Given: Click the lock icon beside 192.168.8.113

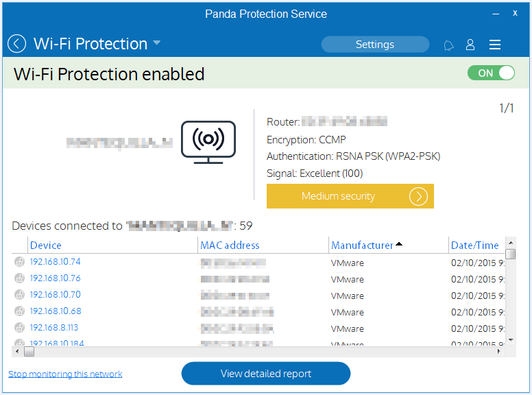Looking at the screenshot, I should tap(19, 328).
